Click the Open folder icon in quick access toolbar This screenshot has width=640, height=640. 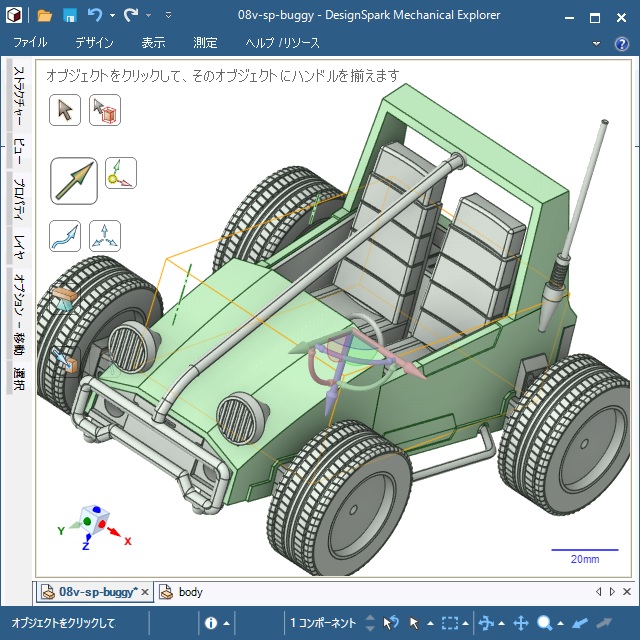(x=45, y=16)
